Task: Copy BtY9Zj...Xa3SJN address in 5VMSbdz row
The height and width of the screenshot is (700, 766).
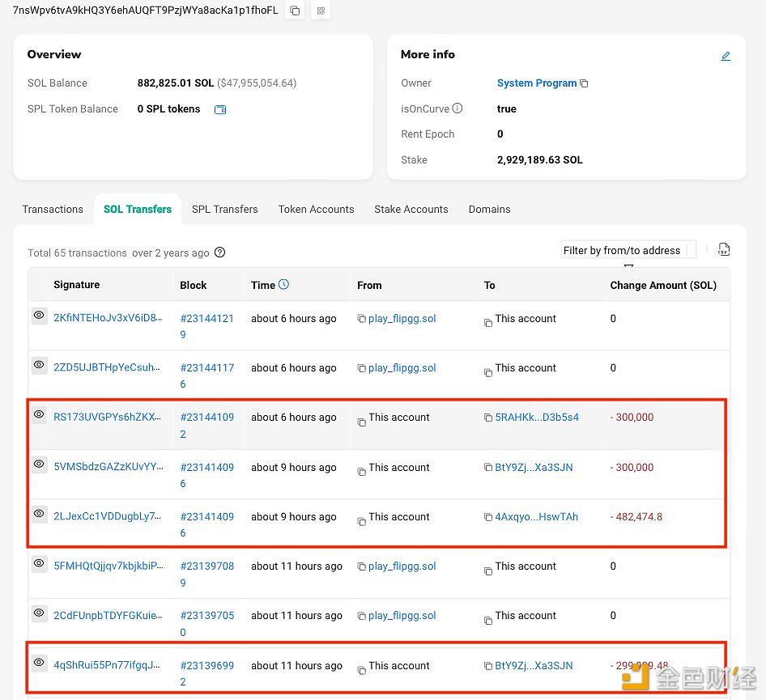Action: tap(488, 467)
